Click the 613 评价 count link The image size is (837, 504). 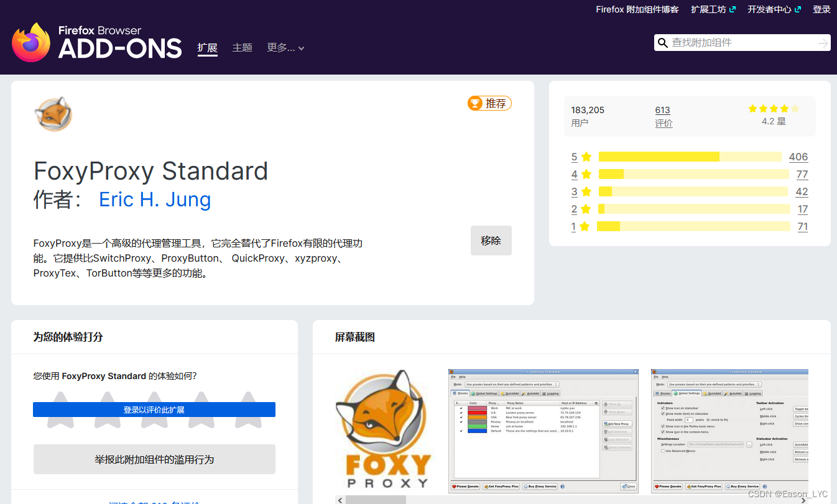point(662,110)
